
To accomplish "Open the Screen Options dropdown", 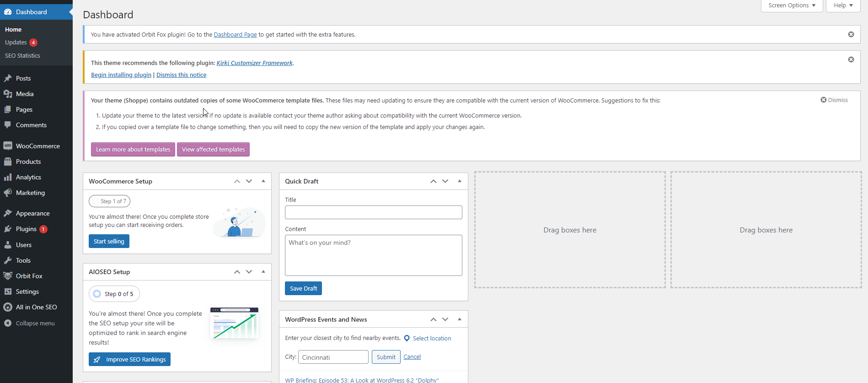I will click(792, 5).
